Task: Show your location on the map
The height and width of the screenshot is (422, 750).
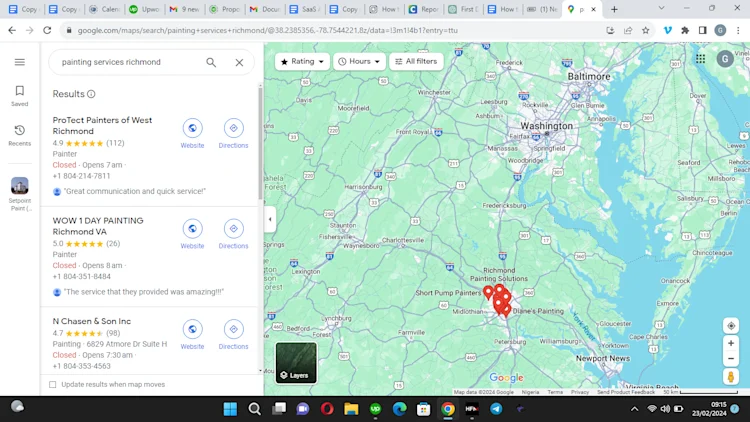Action: (x=731, y=326)
